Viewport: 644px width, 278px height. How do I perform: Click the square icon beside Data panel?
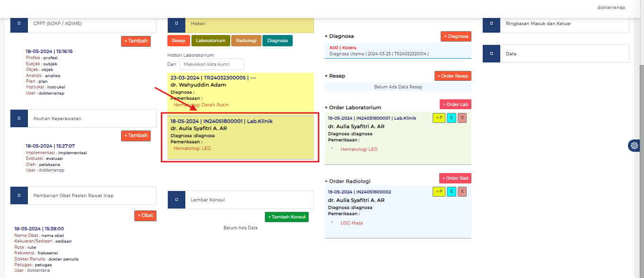click(491, 53)
